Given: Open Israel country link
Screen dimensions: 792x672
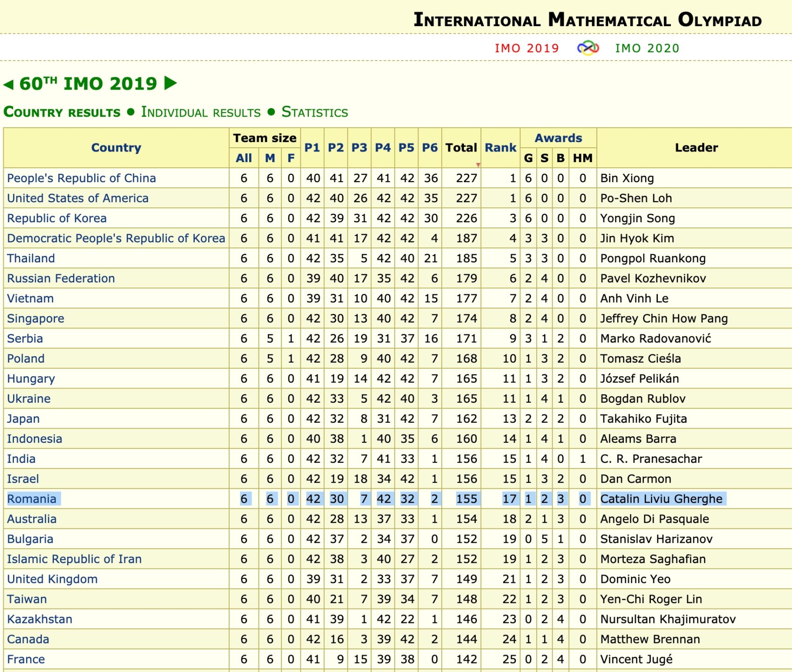Looking at the screenshot, I should [x=23, y=479].
